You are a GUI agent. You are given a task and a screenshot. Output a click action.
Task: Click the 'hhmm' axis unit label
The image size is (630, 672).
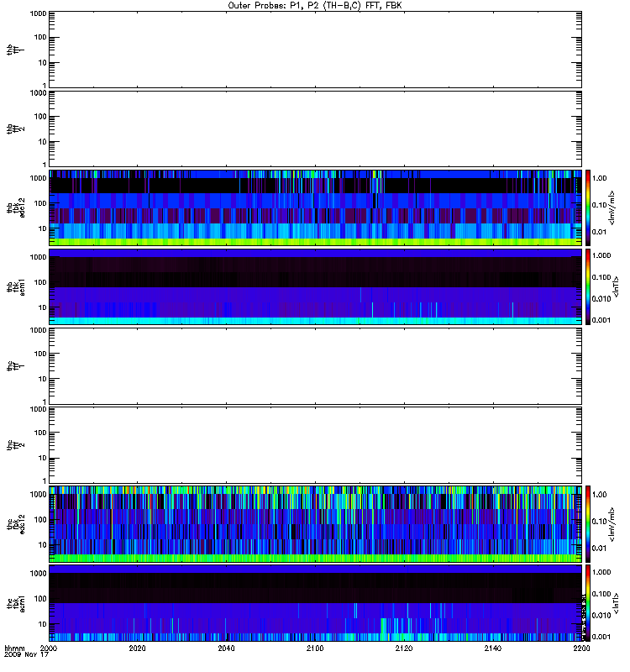[14, 648]
